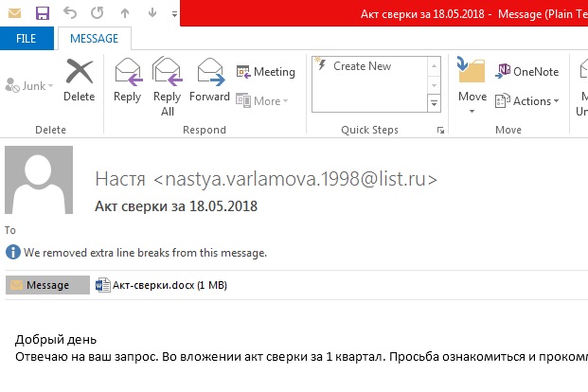This screenshot has width=588, height=392.
Task: Open the Actions dropdown
Action: 526,101
